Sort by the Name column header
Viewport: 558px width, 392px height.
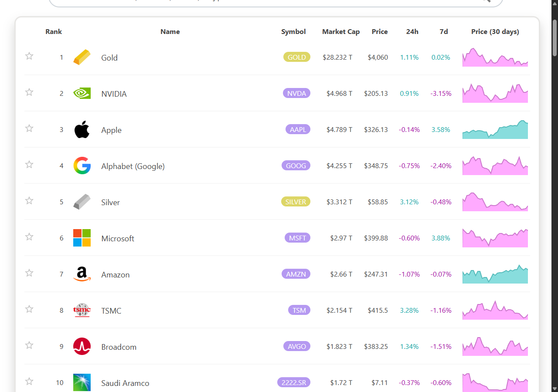[170, 31]
